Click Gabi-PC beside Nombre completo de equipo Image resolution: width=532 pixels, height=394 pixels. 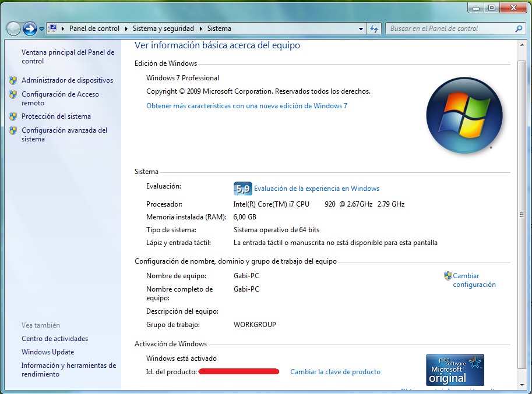pos(246,289)
